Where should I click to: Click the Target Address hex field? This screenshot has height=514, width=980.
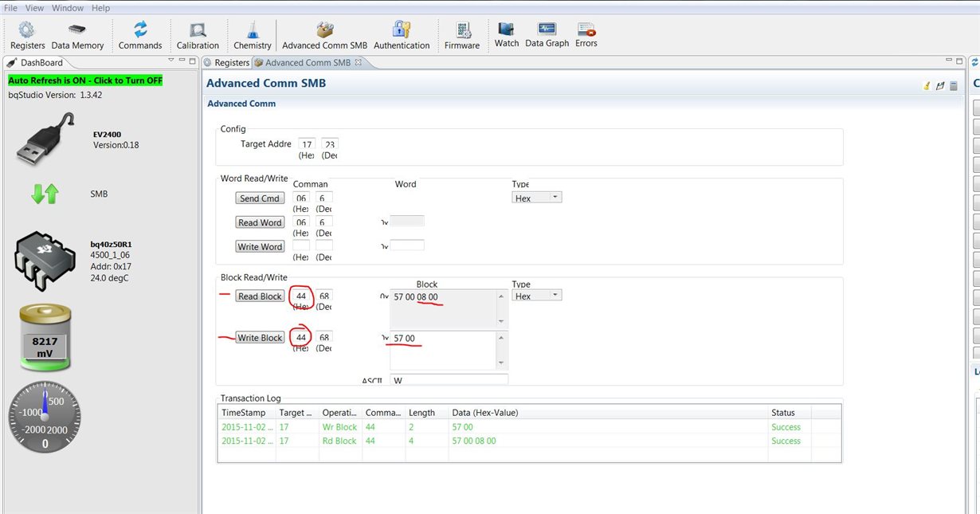[x=306, y=144]
